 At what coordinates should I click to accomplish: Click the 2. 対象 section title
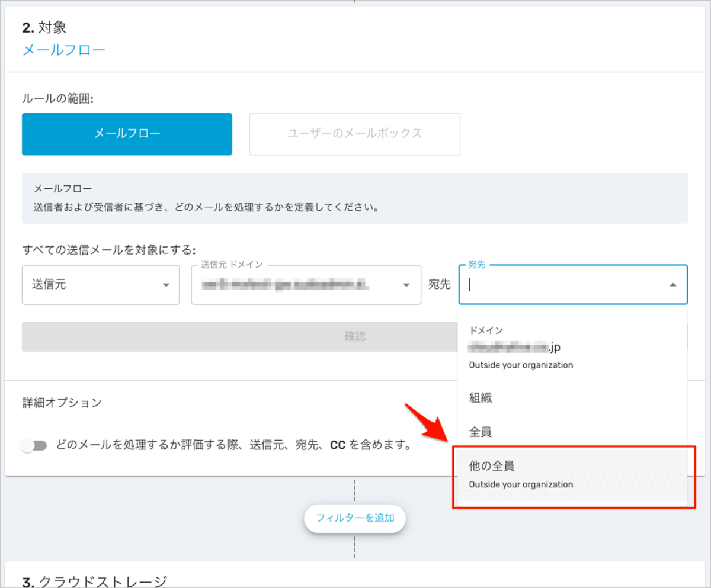tap(45, 27)
